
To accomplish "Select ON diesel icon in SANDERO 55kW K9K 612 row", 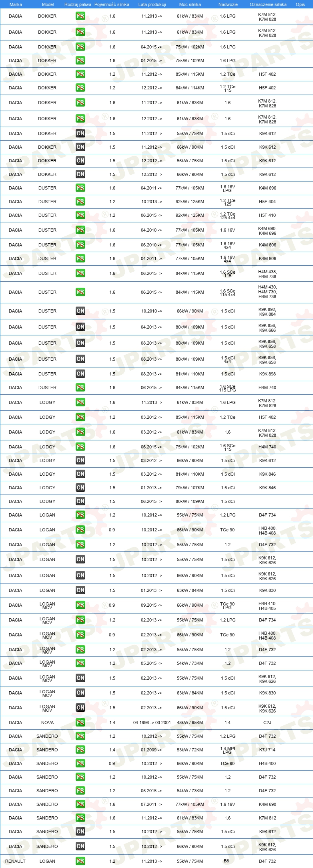I will (80, 832).
